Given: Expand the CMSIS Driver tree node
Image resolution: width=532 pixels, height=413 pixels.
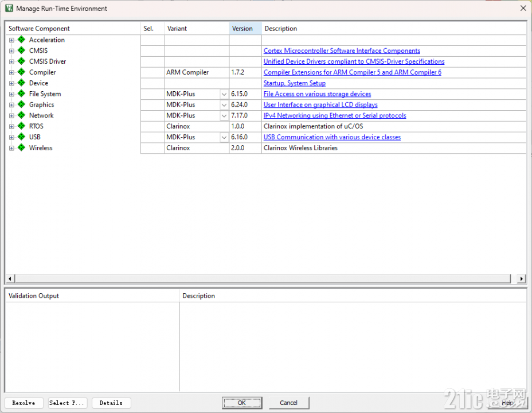Looking at the screenshot, I should [11, 62].
